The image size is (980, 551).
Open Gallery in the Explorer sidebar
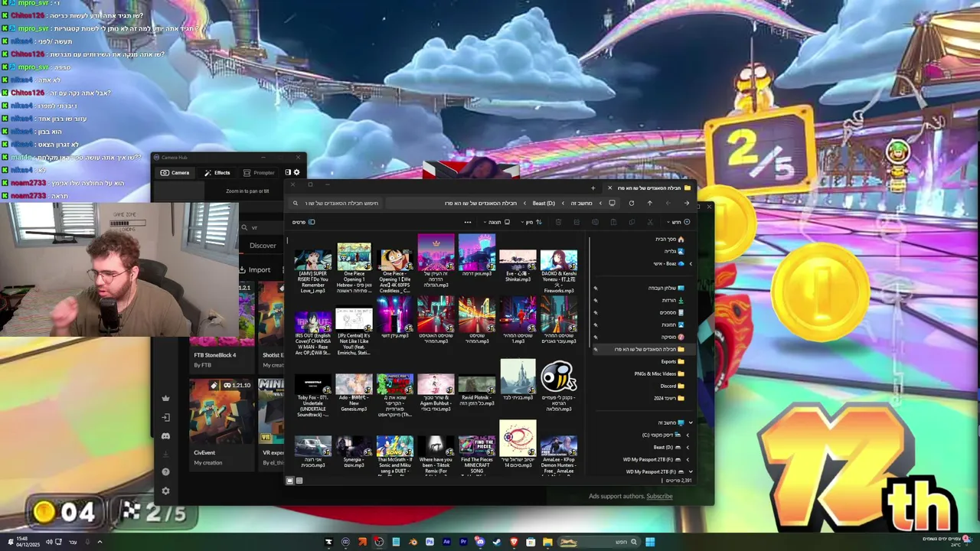(x=674, y=251)
